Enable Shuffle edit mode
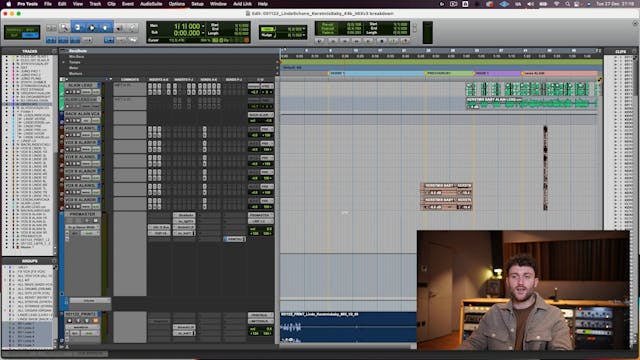 coord(14,29)
